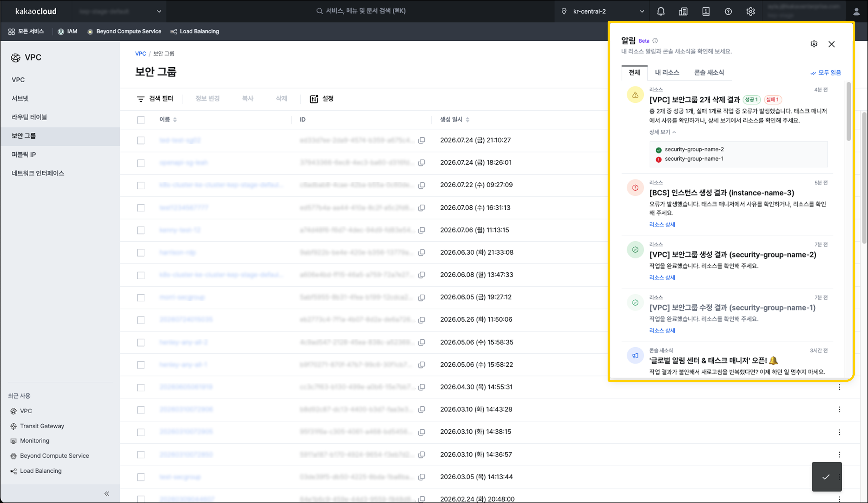Select the checkbox for the 13:47:33 row
This screenshot has width=868, height=503.
(141, 275)
